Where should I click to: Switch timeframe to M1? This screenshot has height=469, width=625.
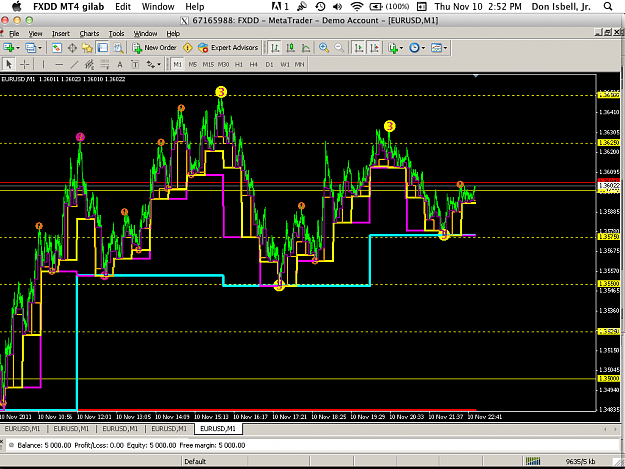(178, 64)
